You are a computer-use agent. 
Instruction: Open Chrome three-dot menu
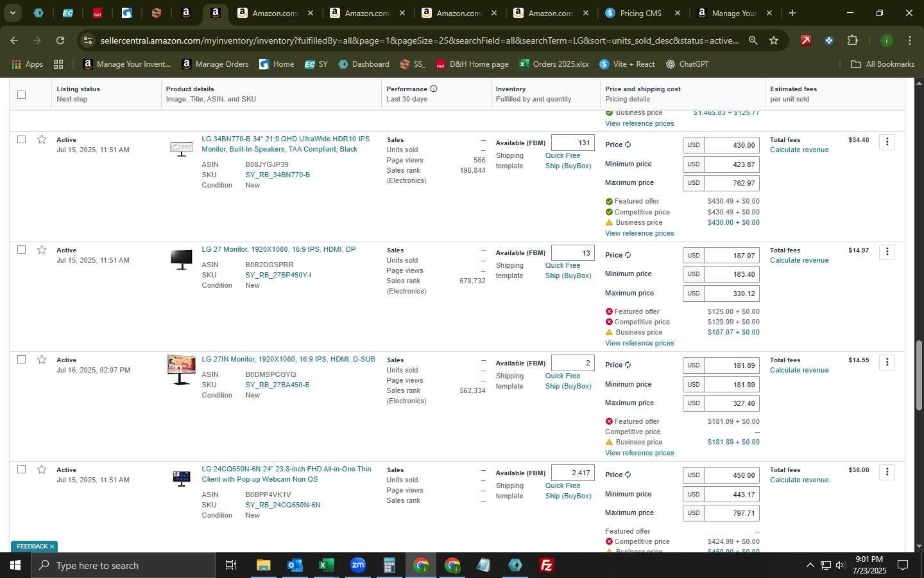click(x=909, y=40)
